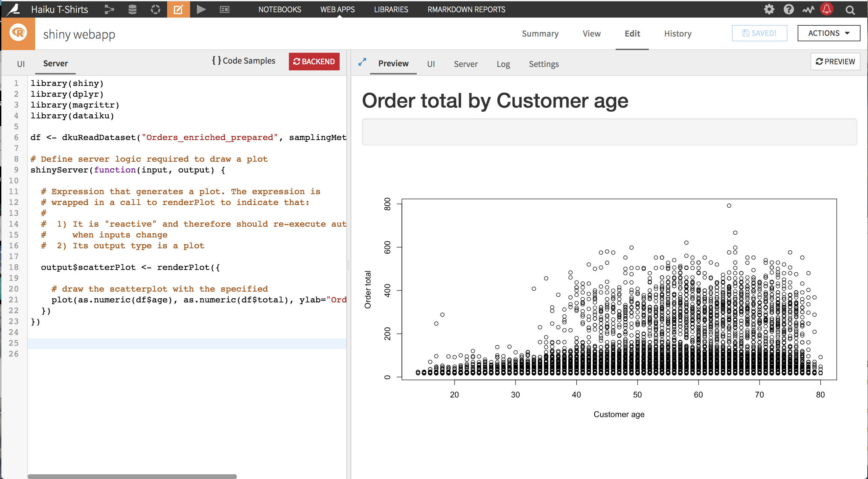Open the Flow icon in top bar
This screenshot has width=868, height=479.
click(x=109, y=9)
